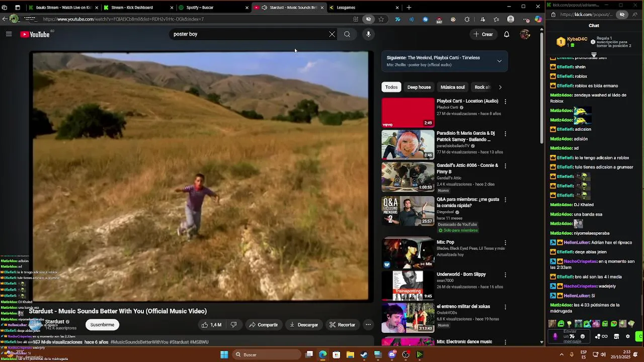
Task: Open File Explorer from taskbar
Action: pos(350,354)
